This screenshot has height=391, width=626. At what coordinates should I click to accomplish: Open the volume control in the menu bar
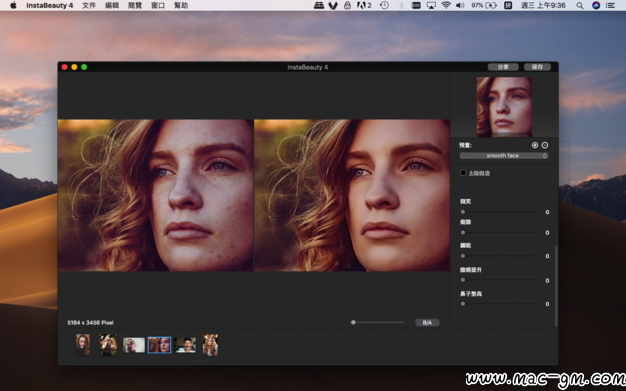coord(460,5)
